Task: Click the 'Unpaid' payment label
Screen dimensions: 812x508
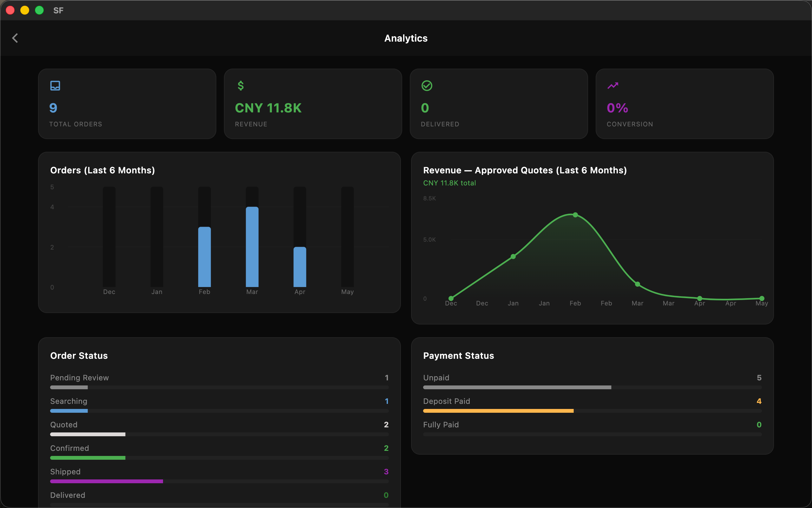Action: pyautogui.click(x=436, y=378)
